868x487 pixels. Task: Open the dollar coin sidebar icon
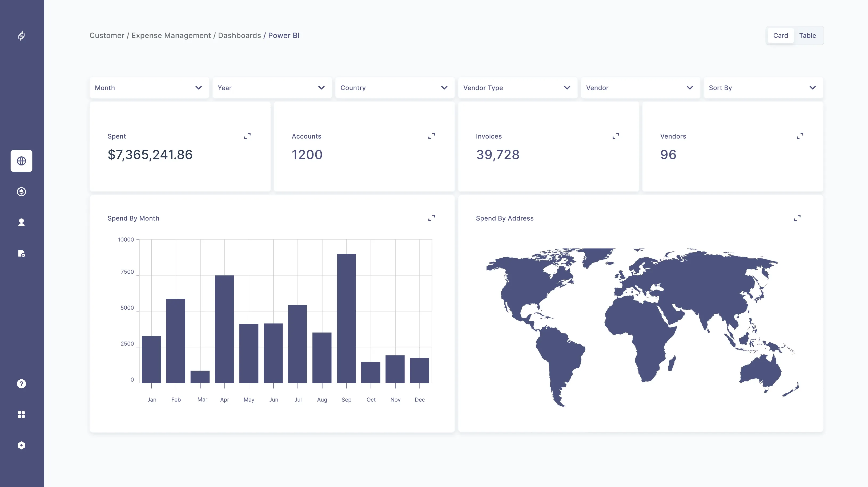21,192
